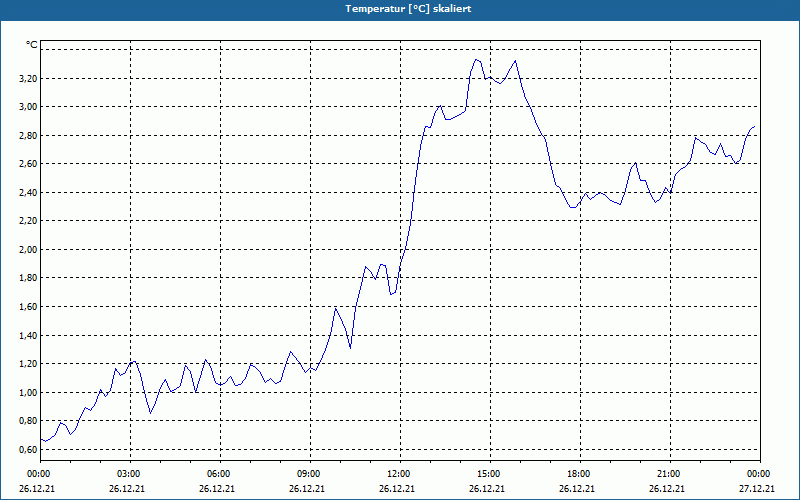Click the 21:00 time label

click(670, 474)
